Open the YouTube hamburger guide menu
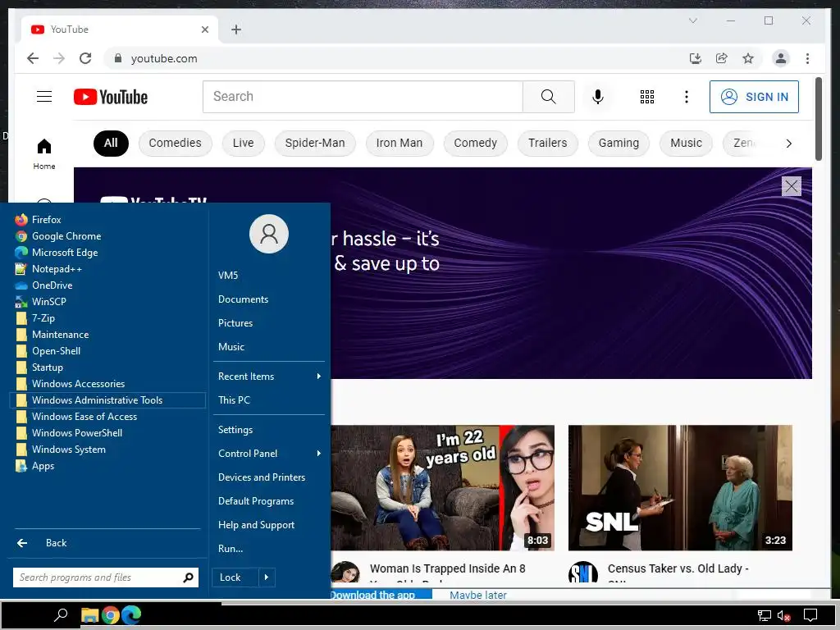840x630 pixels. pyautogui.click(x=44, y=97)
